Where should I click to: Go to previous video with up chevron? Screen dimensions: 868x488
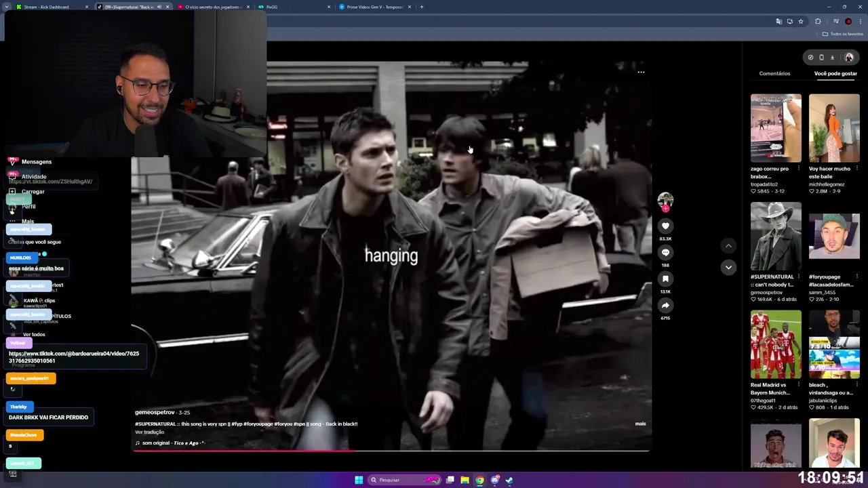pyautogui.click(x=728, y=245)
